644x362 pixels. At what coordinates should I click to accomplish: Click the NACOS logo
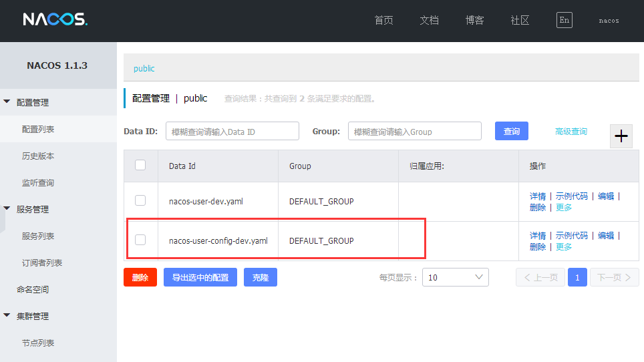point(55,19)
